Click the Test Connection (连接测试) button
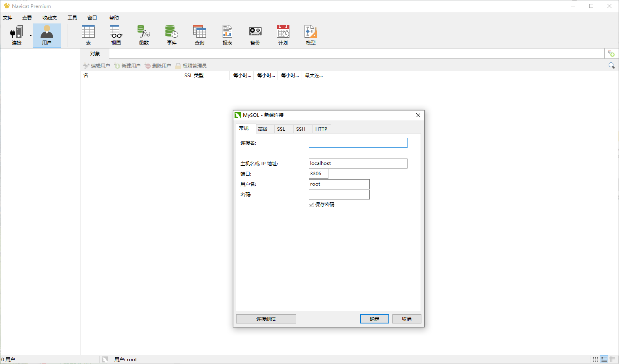The image size is (619, 364). (266, 319)
